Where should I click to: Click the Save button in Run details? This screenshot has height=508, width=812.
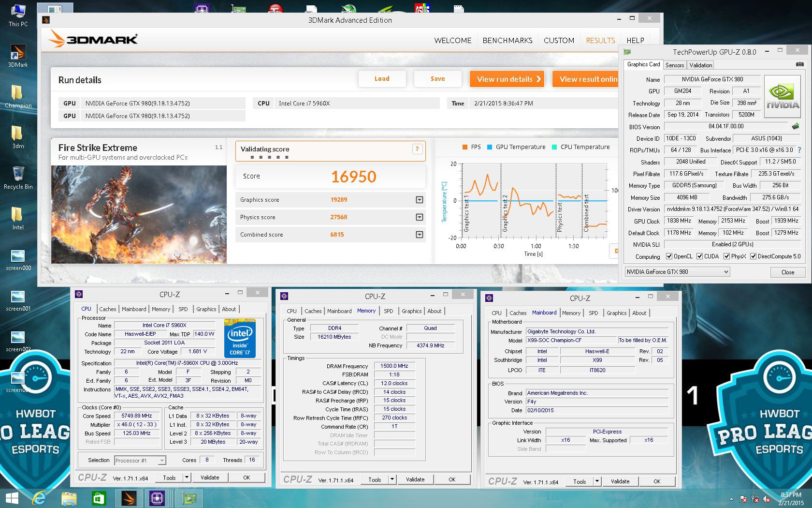click(x=438, y=79)
